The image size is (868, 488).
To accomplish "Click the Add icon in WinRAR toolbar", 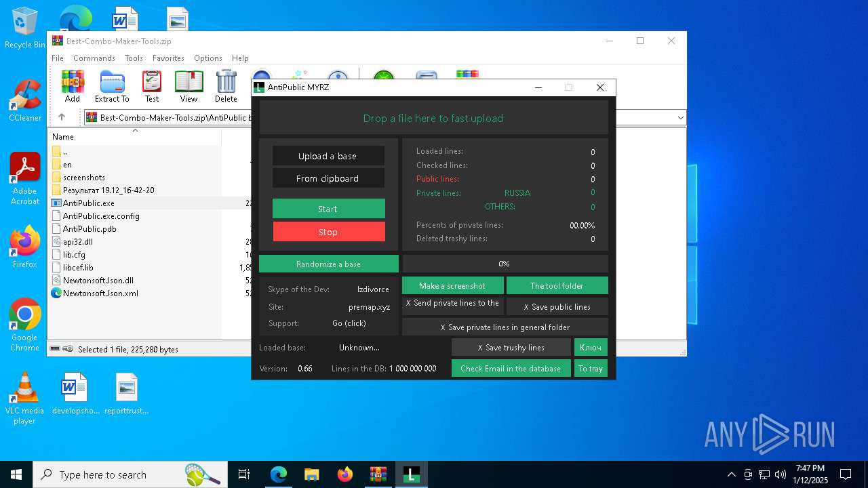I will point(73,86).
